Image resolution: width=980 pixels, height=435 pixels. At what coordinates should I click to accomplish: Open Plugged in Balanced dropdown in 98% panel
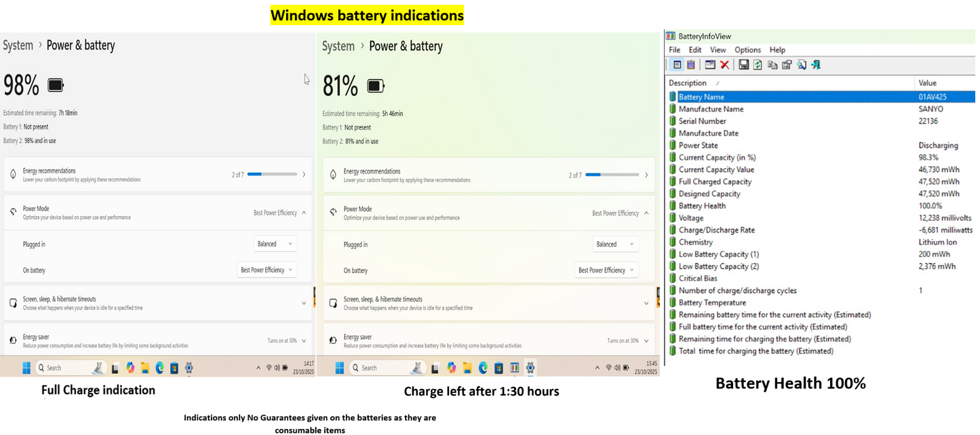point(275,244)
